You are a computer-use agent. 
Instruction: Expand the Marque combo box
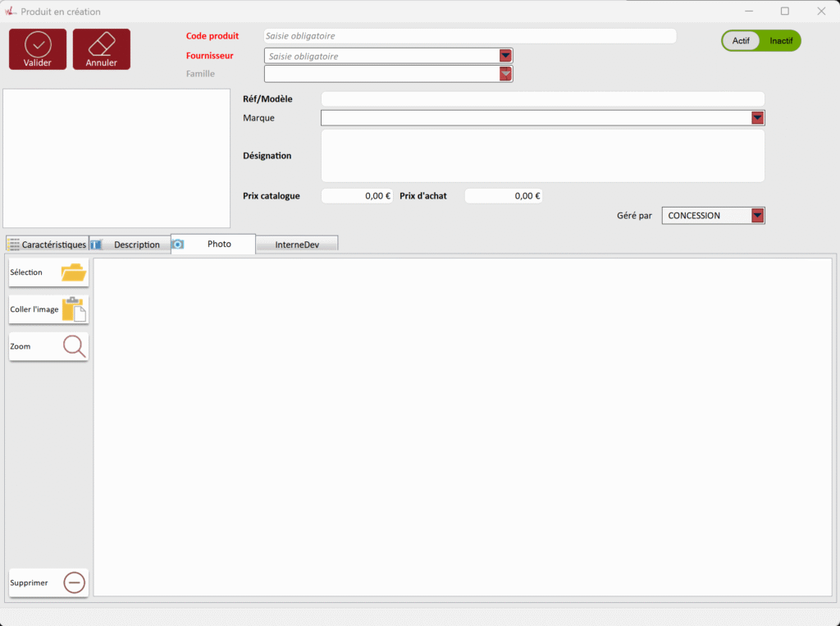(758, 118)
